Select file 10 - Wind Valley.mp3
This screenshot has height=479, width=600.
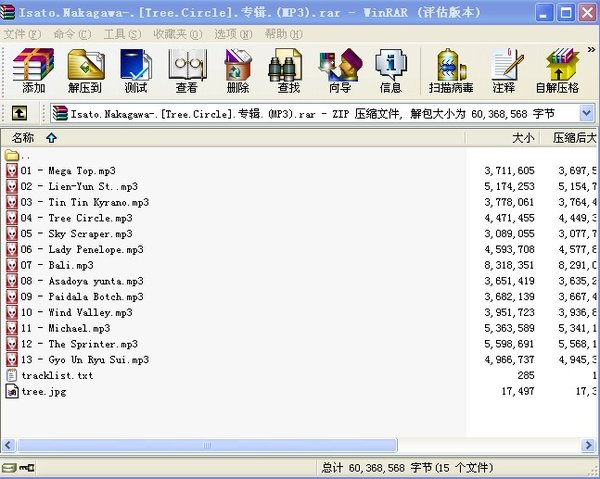[x=77, y=312]
